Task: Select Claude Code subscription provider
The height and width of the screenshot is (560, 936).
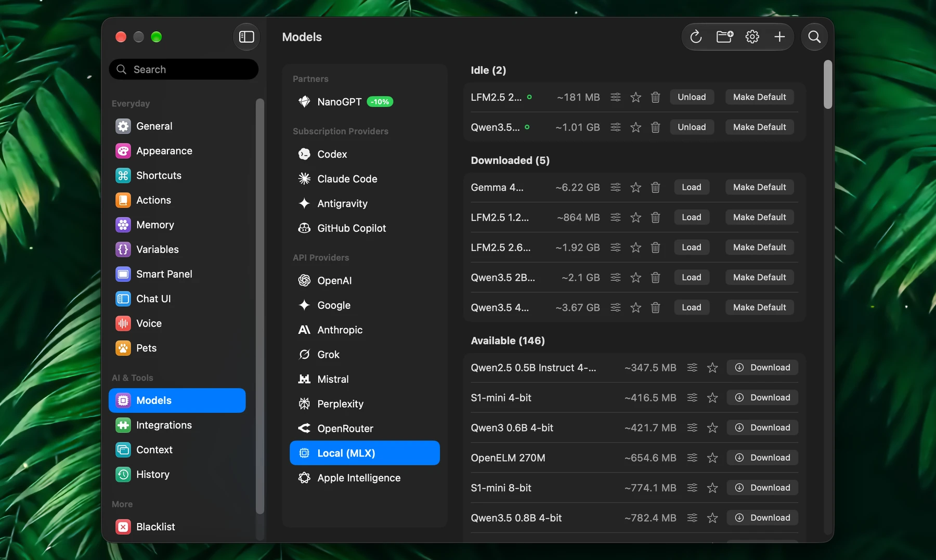Action: coord(365,179)
